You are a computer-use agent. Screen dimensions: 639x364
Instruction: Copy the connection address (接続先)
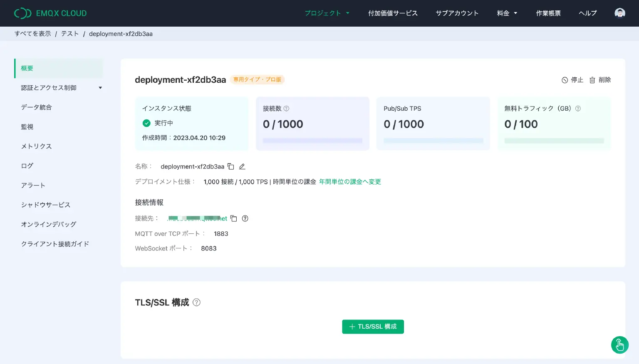click(234, 218)
